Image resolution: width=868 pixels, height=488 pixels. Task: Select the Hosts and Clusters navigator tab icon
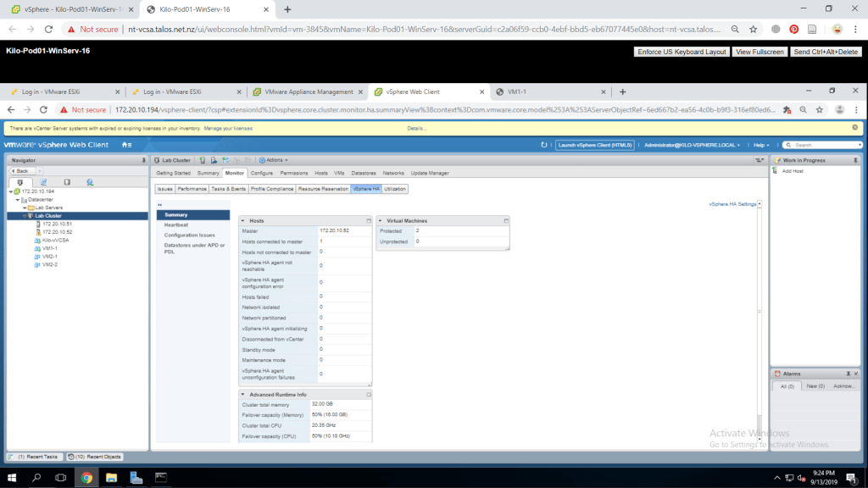click(x=20, y=181)
